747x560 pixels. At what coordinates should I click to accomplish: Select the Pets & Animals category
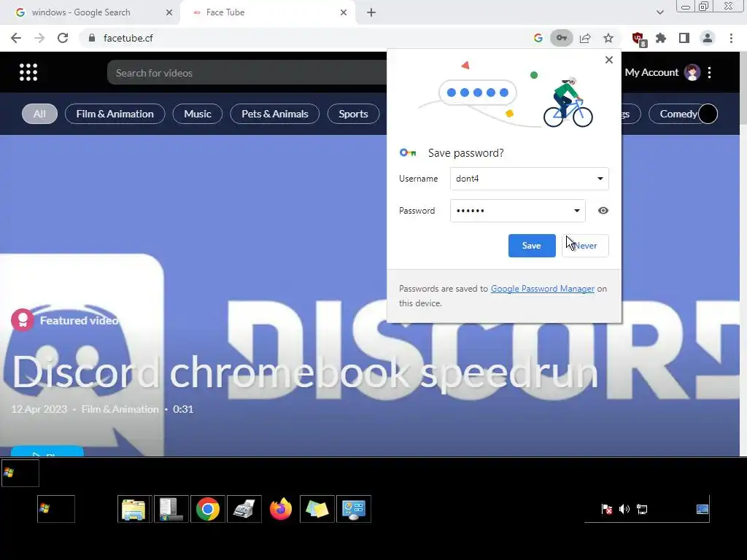275,114
